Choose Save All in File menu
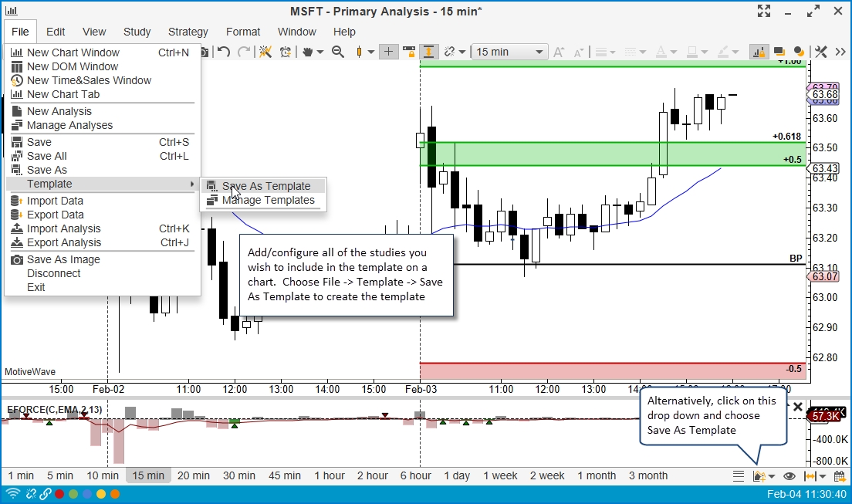 102,156
